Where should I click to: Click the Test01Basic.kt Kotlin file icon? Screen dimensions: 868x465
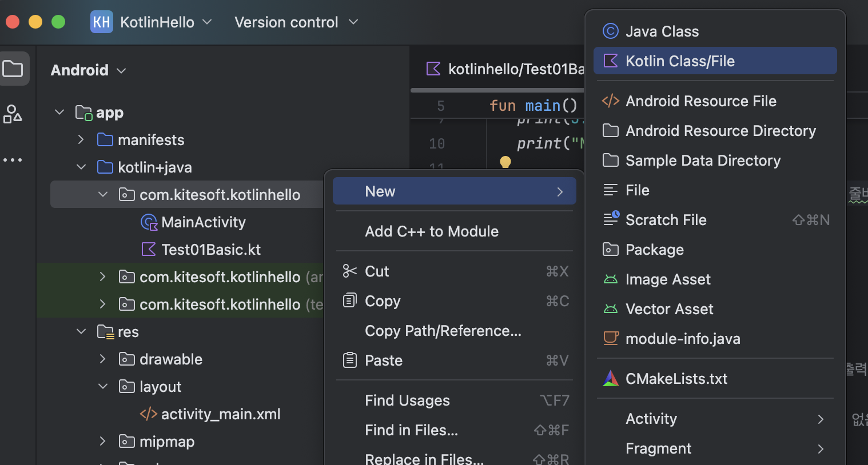click(149, 250)
